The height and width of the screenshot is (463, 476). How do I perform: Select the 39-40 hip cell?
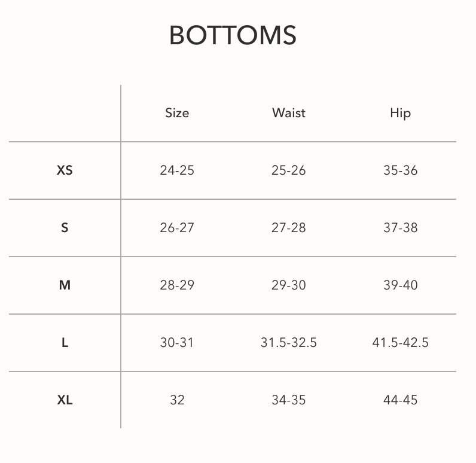point(401,285)
